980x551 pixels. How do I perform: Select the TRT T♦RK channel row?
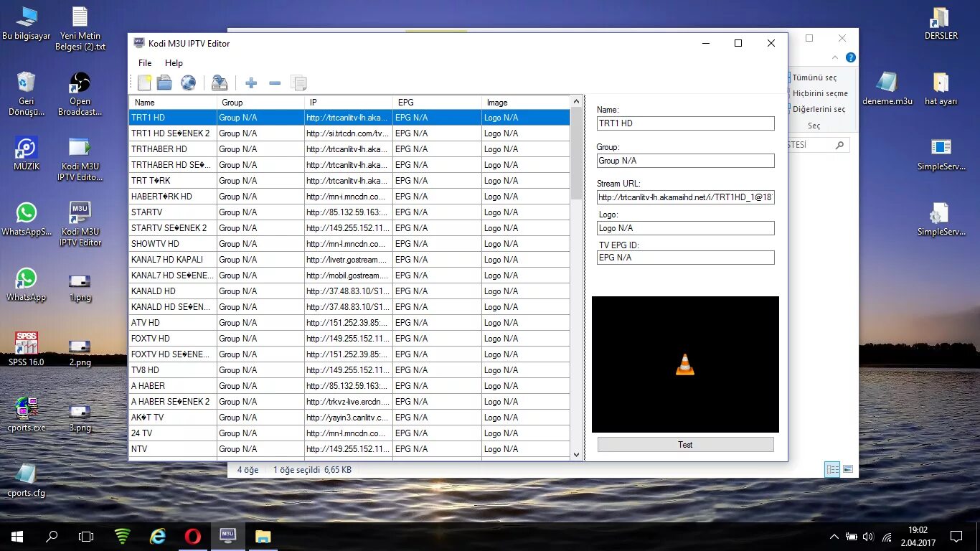pos(349,181)
